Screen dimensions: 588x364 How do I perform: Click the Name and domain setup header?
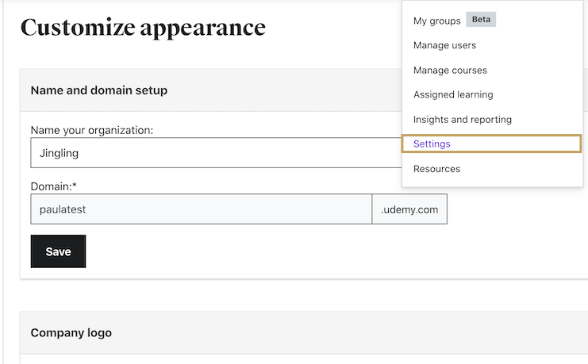point(99,90)
